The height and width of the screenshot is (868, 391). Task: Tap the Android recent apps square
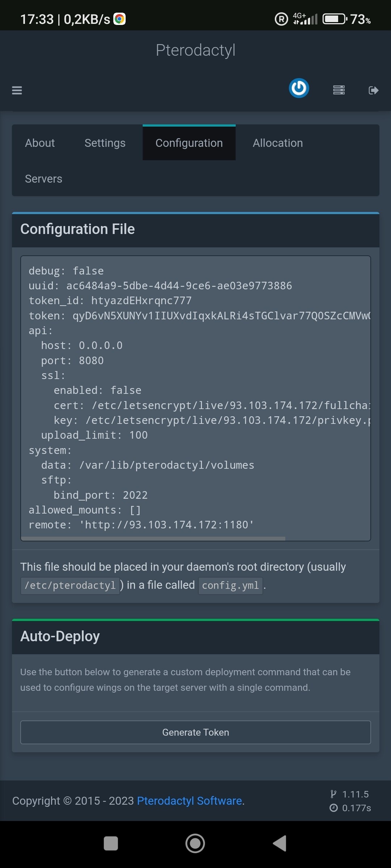coord(111,843)
